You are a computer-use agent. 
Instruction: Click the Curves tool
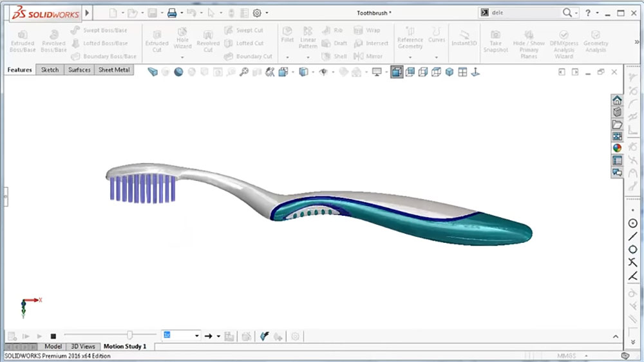(436, 35)
